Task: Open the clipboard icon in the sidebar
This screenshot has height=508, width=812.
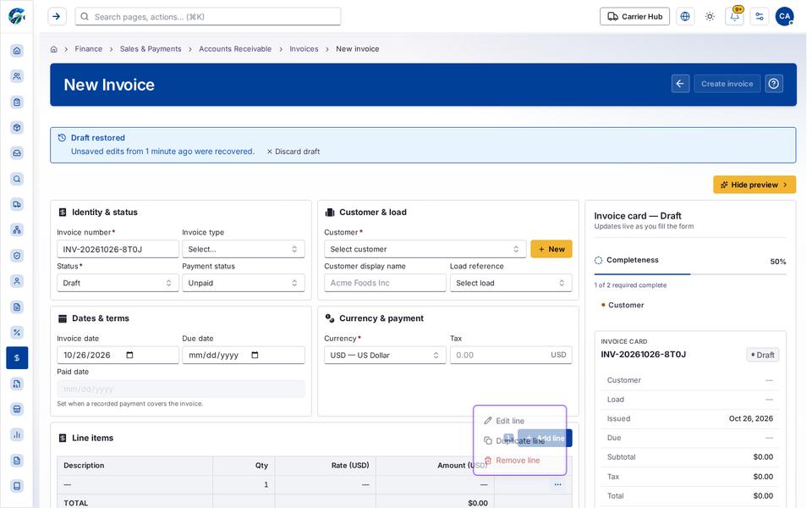Action: click(x=17, y=102)
